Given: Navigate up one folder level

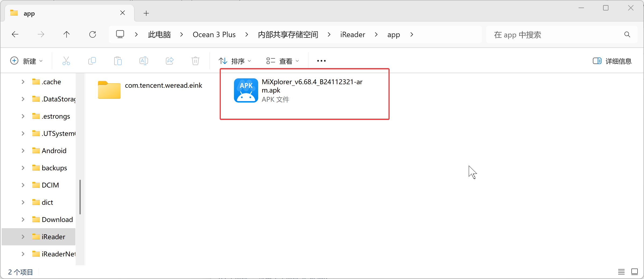Looking at the screenshot, I should pos(66,34).
